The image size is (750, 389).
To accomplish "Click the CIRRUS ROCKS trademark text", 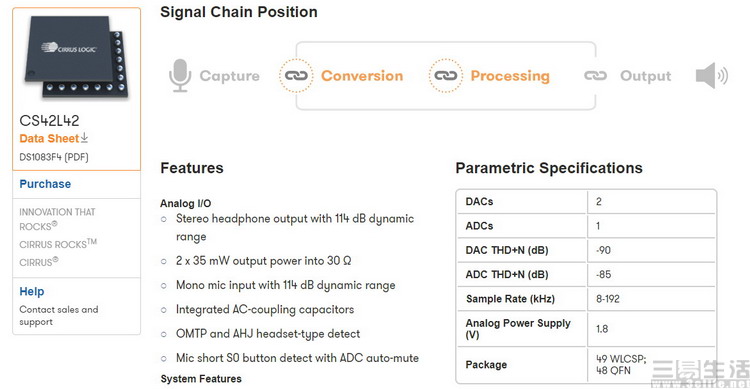I will 58,244.
